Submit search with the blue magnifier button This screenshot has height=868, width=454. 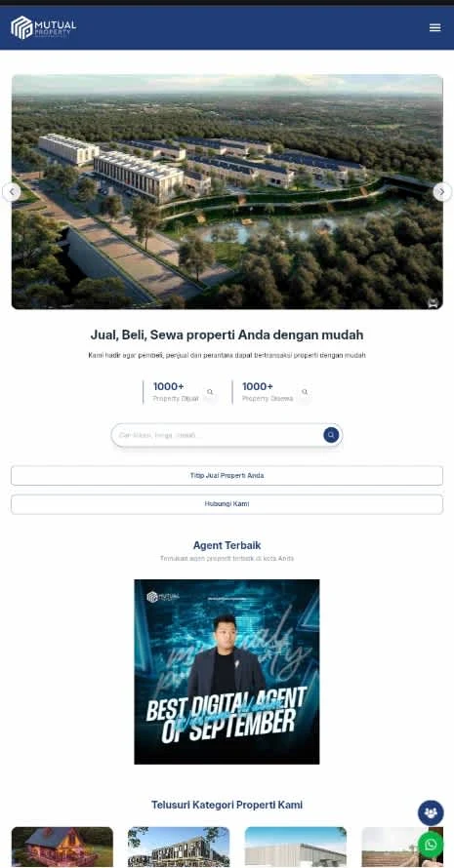[331, 435]
